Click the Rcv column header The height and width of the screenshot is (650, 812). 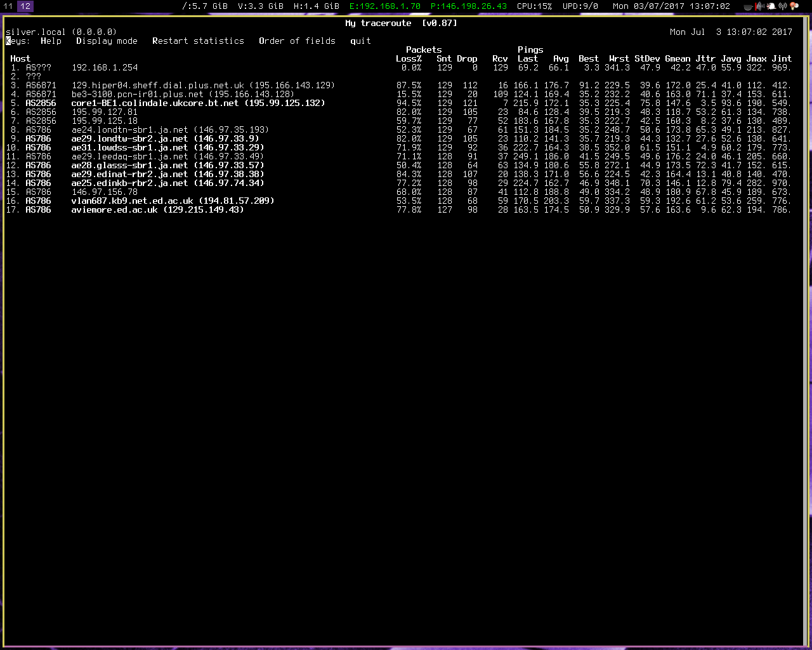coord(500,58)
